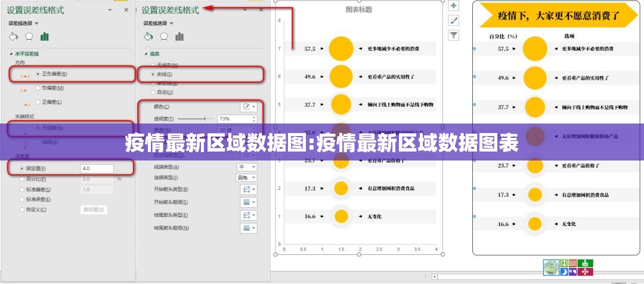
Task: Open the 颜色 line color dropdown
Action: pos(248,107)
